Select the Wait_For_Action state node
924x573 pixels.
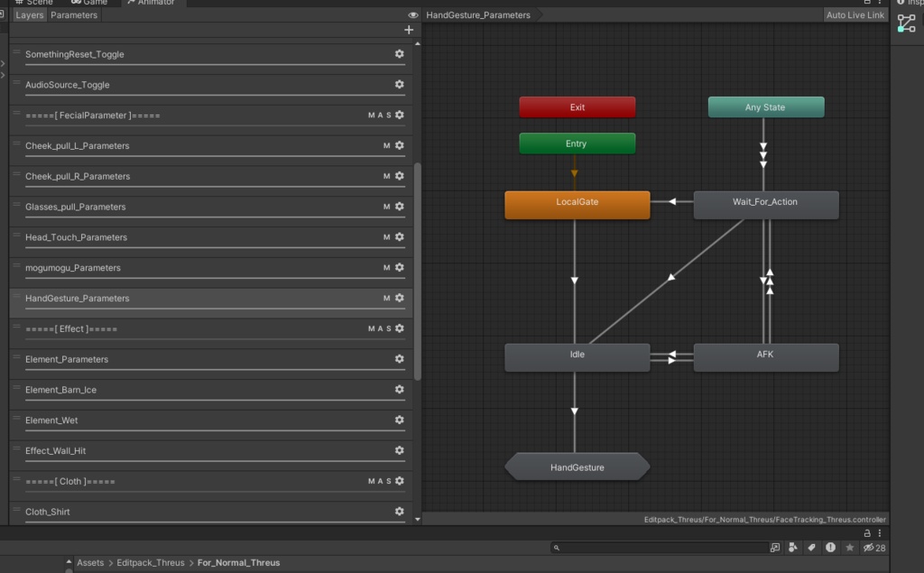[765, 205]
